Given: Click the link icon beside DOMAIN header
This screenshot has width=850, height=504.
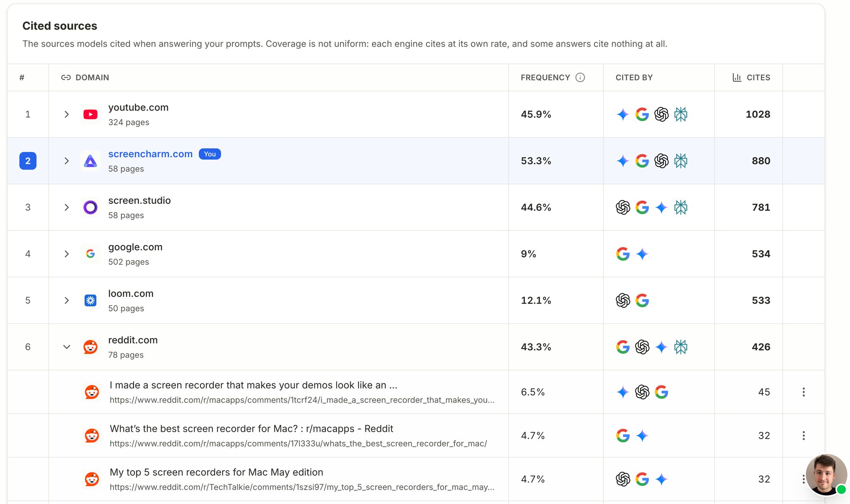Looking at the screenshot, I should (x=66, y=77).
